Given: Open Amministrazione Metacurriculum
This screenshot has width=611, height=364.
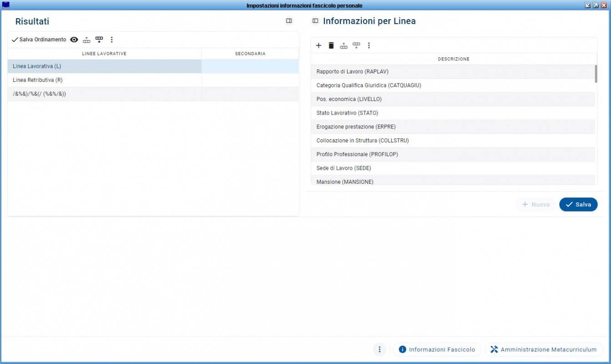Looking at the screenshot, I should (x=544, y=349).
